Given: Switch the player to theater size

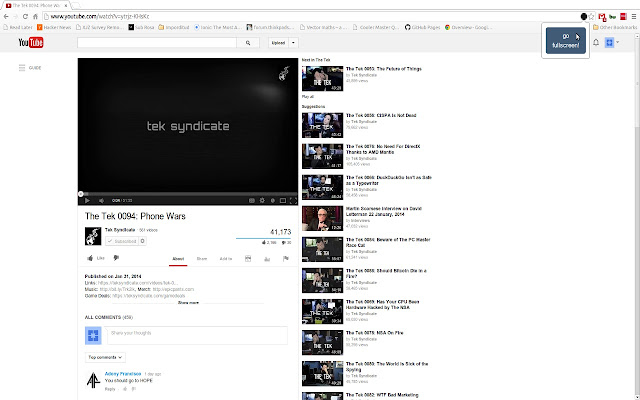Looking at the screenshot, I should point(282,200).
